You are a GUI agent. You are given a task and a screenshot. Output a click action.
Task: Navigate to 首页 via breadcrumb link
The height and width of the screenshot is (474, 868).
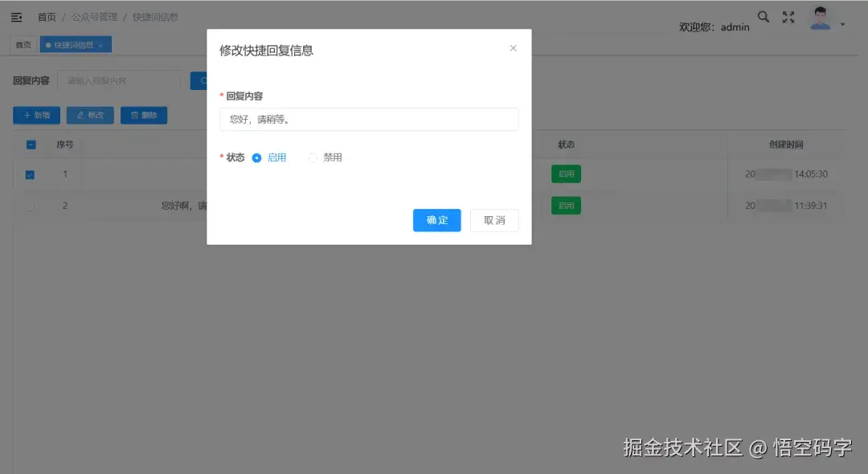tap(46, 16)
